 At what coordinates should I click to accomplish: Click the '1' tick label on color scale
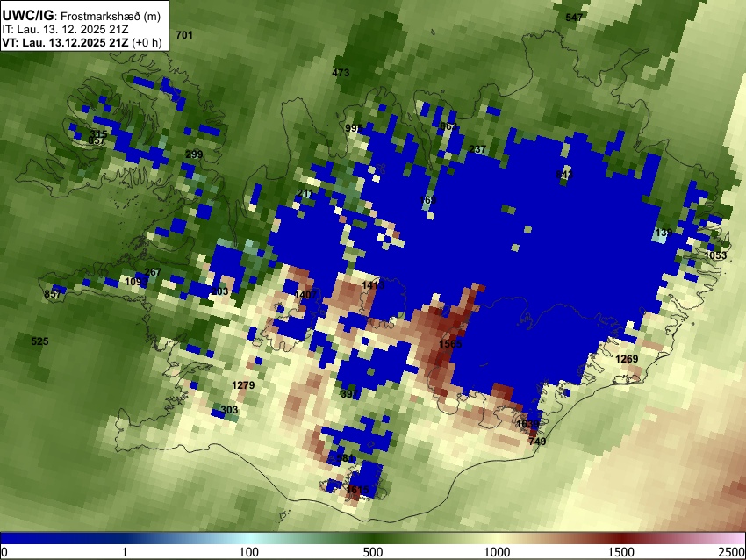pos(125,552)
